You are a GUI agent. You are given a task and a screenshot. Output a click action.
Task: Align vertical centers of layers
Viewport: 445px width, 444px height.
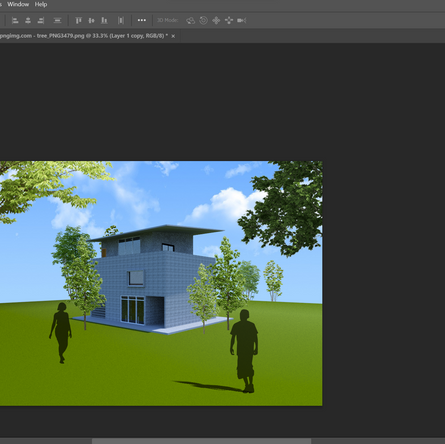point(91,20)
